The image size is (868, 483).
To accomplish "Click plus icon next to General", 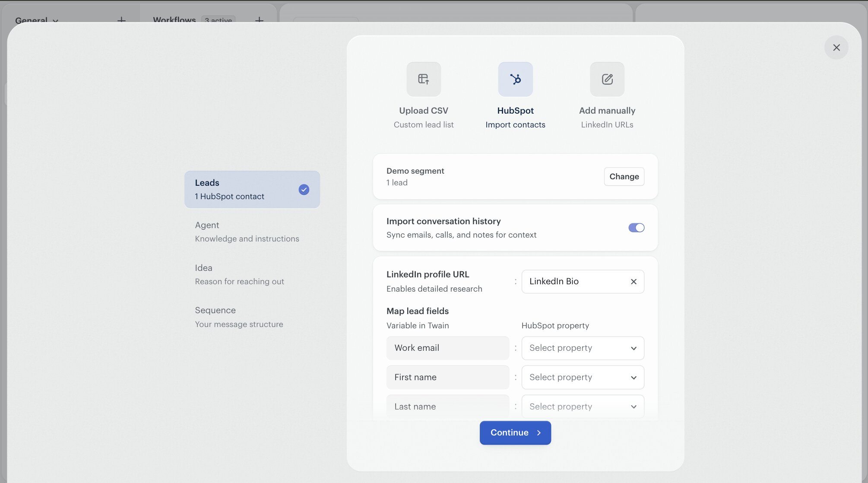I will (x=121, y=20).
